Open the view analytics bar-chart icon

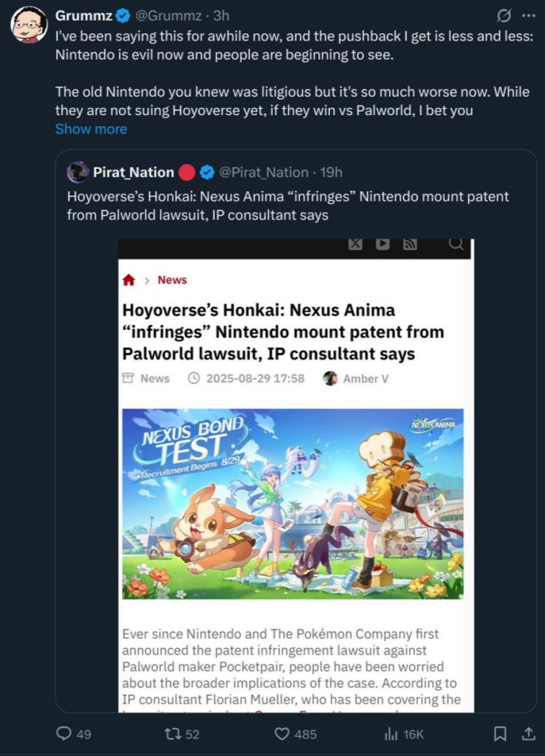coord(391,733)
